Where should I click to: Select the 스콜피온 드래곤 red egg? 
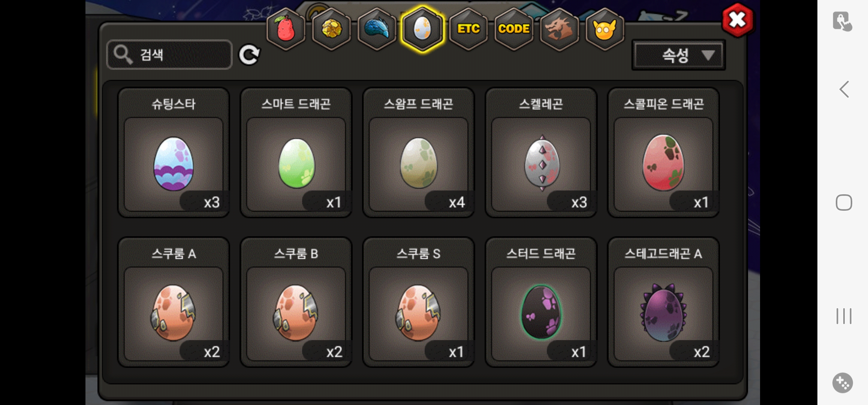point(663,153)
